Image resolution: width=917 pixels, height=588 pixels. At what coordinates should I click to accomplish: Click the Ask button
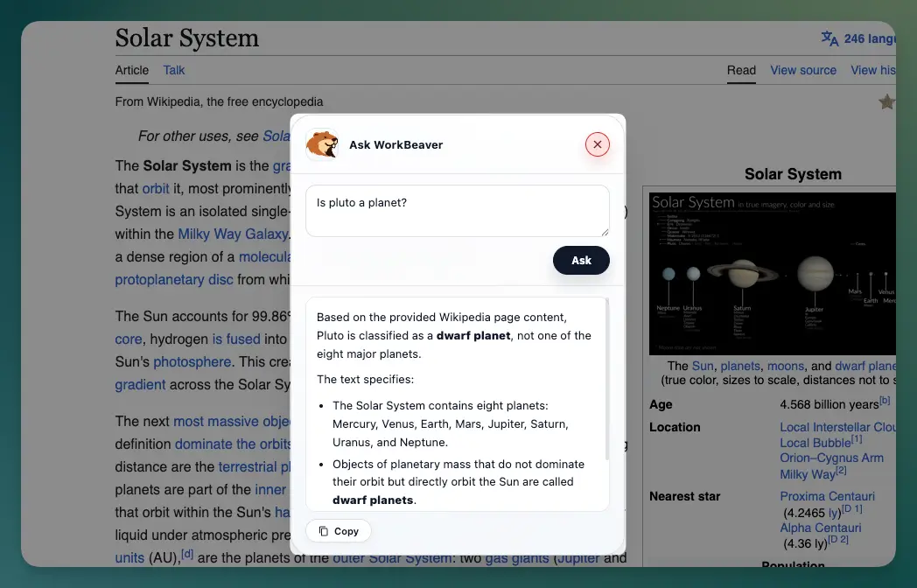pos(581,261)
